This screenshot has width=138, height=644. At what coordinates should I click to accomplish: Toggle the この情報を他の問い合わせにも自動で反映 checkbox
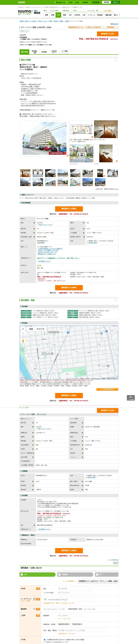tap(45, 640)
